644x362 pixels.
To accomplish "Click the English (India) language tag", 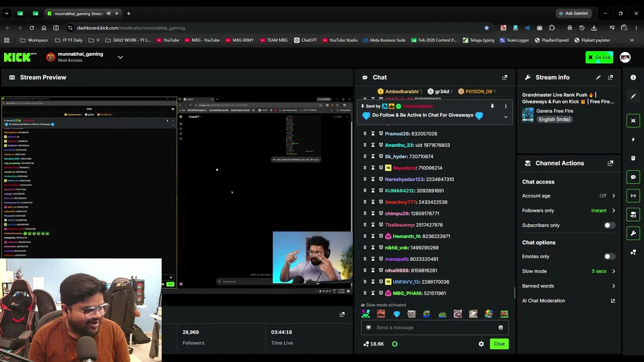I will [554, 120].
